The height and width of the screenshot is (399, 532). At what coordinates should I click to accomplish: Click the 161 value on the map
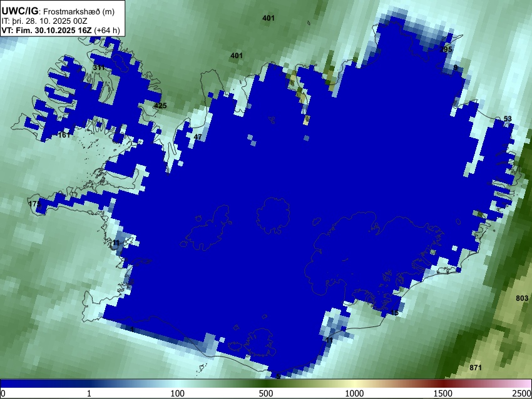click(x=64, y=135)
